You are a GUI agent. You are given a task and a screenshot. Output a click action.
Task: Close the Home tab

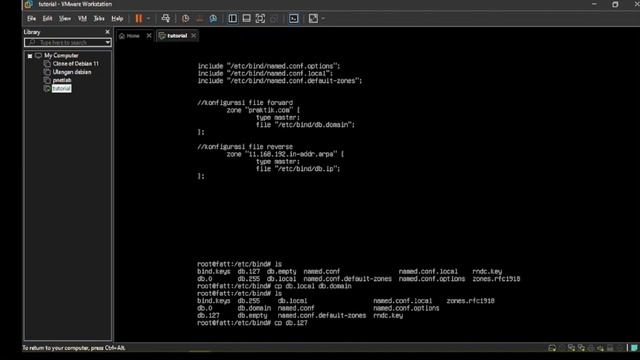[149, 36]
